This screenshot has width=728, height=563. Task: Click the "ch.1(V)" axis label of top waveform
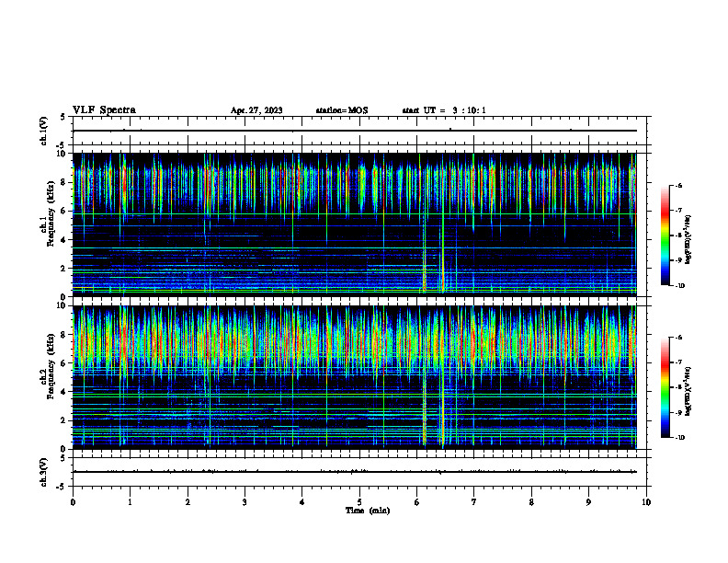coord(44,131)
